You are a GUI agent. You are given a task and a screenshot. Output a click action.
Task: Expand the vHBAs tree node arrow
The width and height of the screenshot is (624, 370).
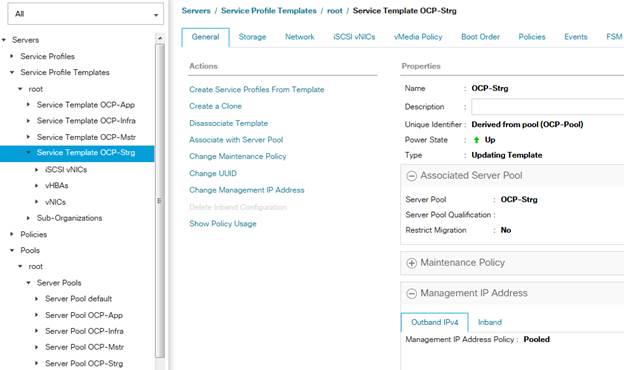click(37, 186)
